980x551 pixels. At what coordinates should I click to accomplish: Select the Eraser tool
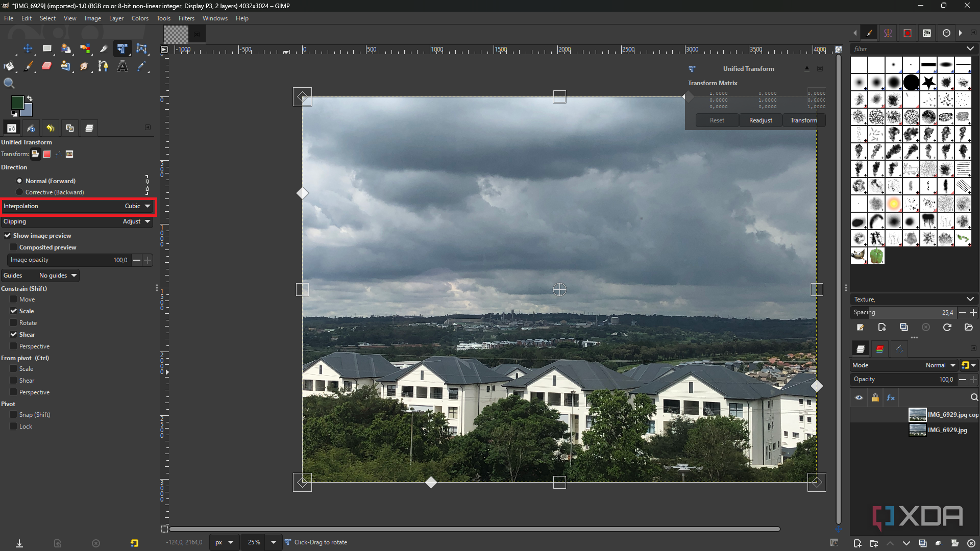coord(46,66)
